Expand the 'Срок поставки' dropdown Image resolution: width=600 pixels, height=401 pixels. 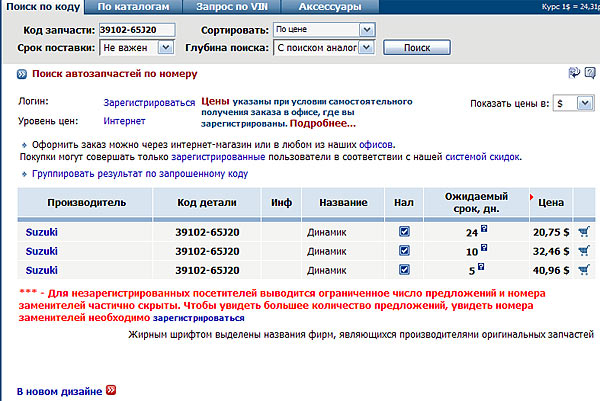[137, 47]
